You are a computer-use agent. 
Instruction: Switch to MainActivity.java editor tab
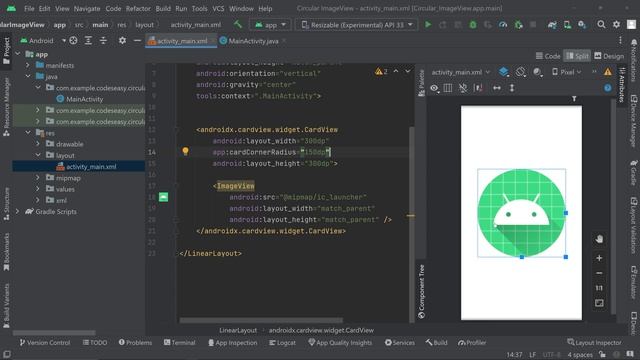(x=253, y=41)
